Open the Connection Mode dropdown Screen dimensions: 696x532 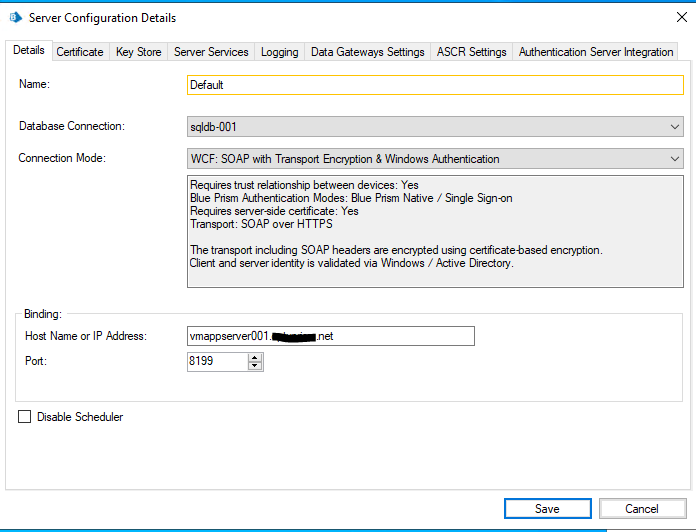[435, 159]
